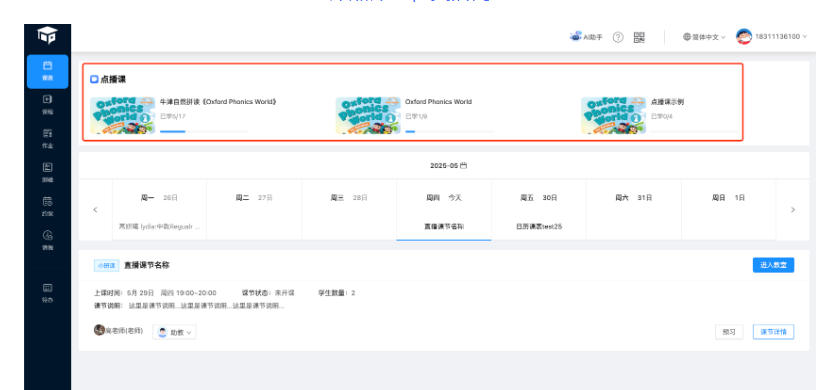The image size is (816, 390).
Task: Click the graduation cap logo in the sidebar
Action: click(x=47, y=36)
